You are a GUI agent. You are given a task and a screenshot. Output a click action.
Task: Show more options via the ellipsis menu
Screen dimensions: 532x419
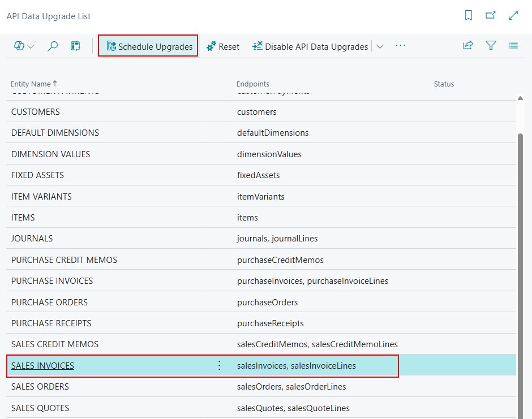click(x=400, y=45)
